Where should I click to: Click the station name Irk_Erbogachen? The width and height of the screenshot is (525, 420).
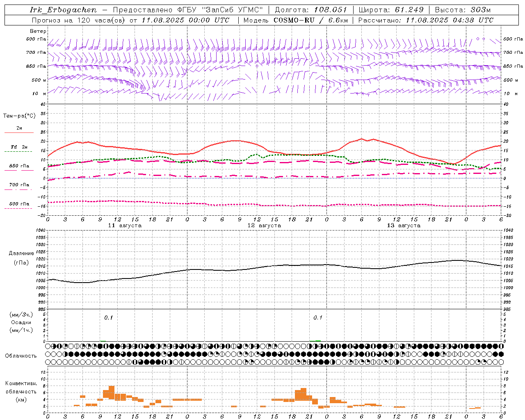tap(64, 10)
